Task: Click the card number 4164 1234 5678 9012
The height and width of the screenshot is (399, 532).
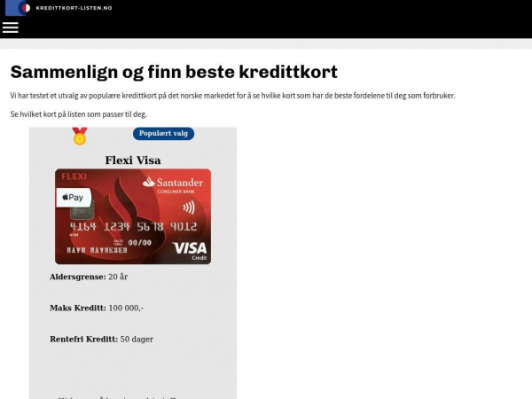Action: 133,226
